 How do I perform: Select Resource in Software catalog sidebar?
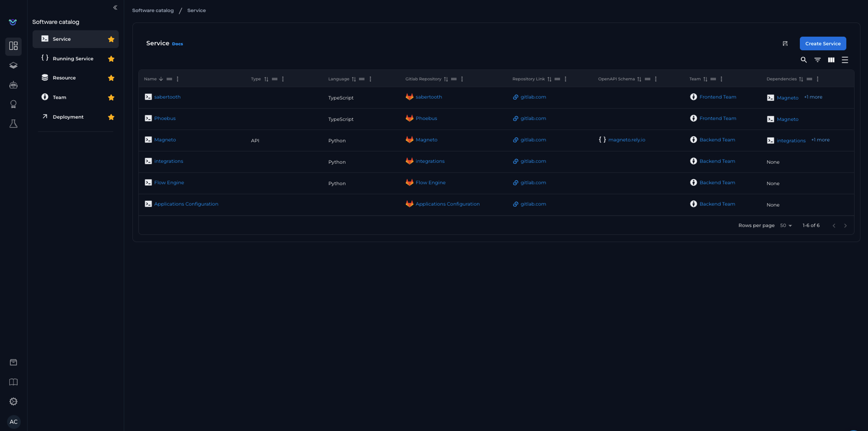pos(64,78)
